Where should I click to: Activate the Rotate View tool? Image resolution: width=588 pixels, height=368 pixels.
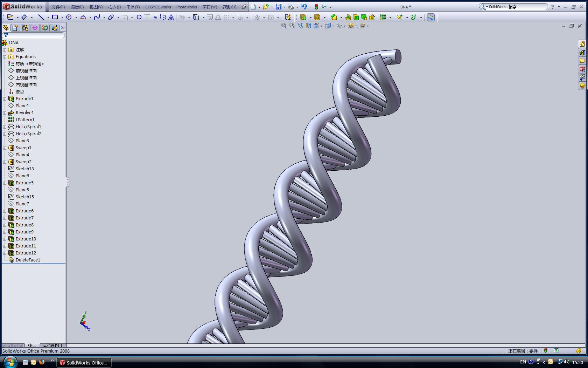coord(300,26)
